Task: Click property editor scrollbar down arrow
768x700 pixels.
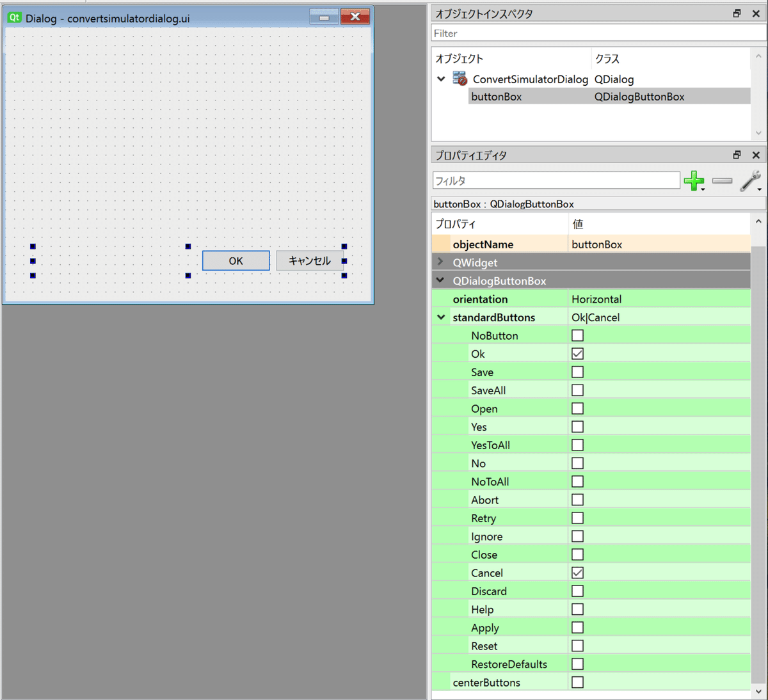Action: coord(758,692)
